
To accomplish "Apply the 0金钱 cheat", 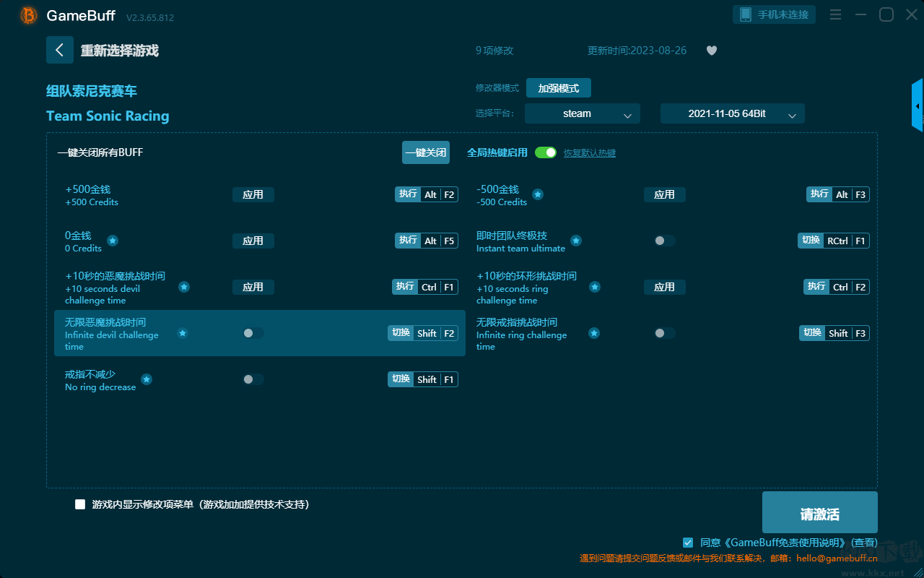I will click(253, 241).
